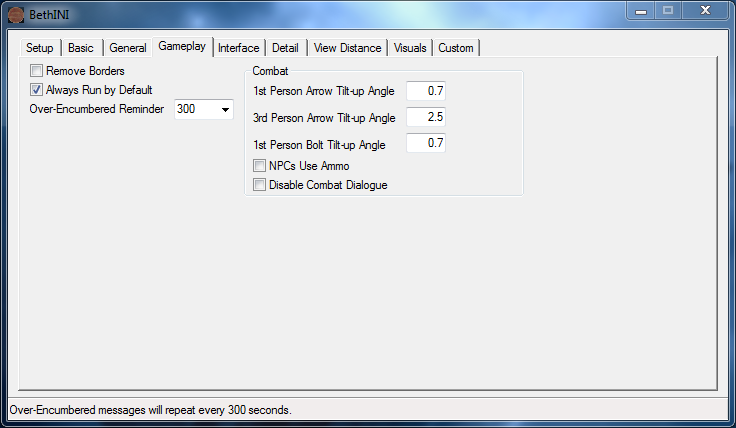Click status bar Over-Encumbered message text
This screenshot has width=736, height=428.
coord(151,410)
